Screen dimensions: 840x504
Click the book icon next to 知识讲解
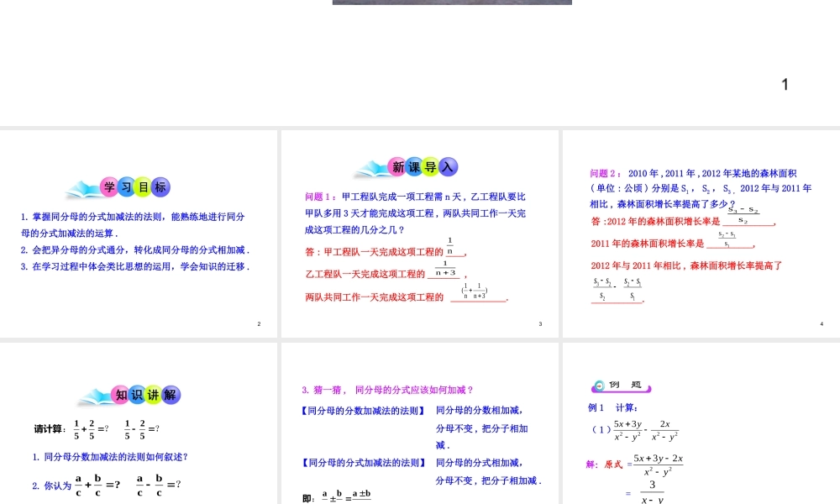(92, 395)
